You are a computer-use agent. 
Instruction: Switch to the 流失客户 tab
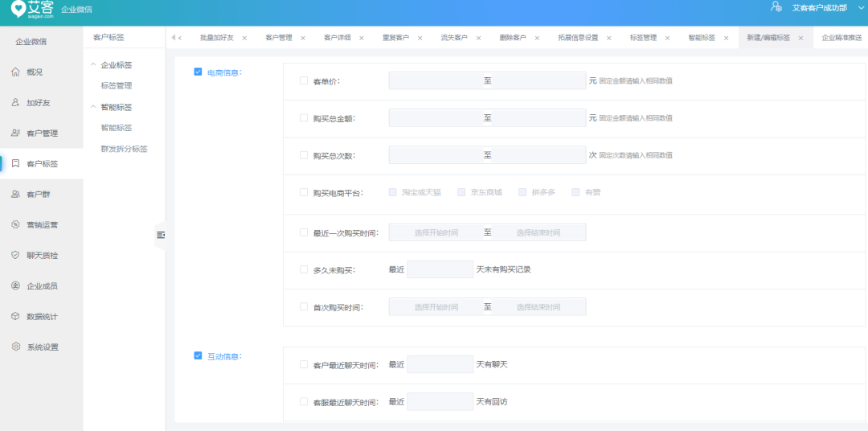point(454,39)
